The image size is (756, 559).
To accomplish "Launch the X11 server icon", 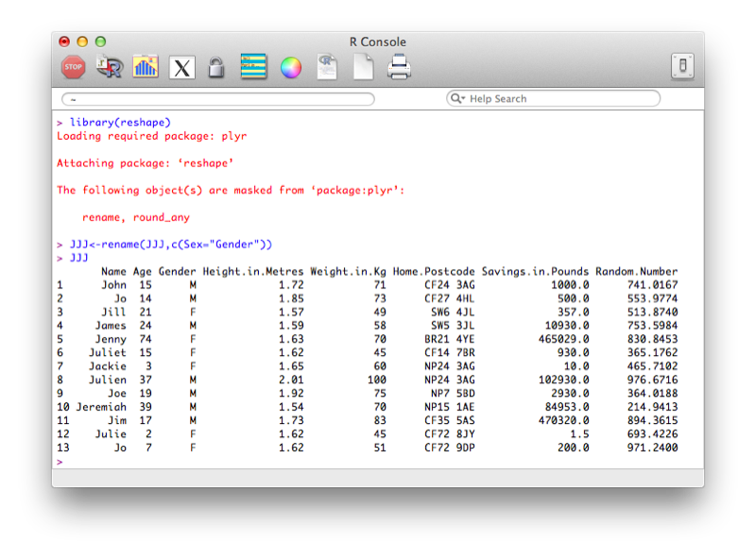I will pos(181,67).
